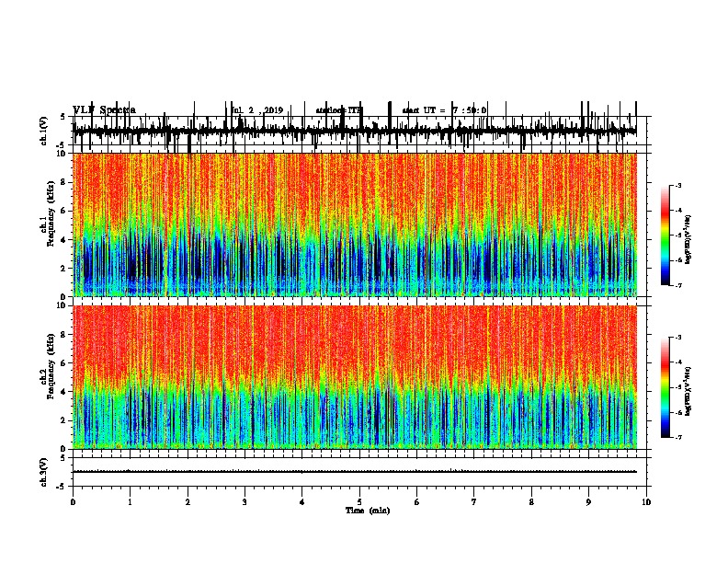This screenshot has height=563, width=728.
Task: Click the ch.1 spectrogram panel
Action: point(355,224)
